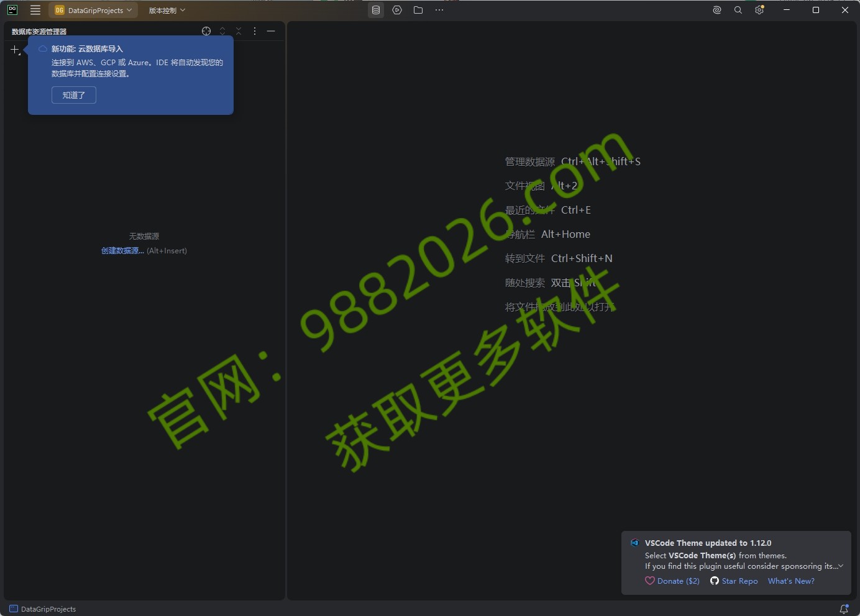Click the locate target crosshair icon
The image size is (860, 616).
206,31
